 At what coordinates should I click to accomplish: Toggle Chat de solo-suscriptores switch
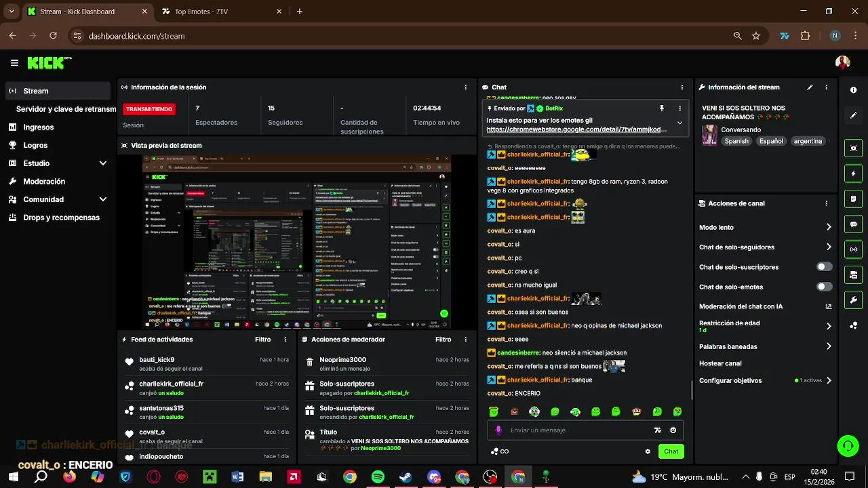point(825,267)
